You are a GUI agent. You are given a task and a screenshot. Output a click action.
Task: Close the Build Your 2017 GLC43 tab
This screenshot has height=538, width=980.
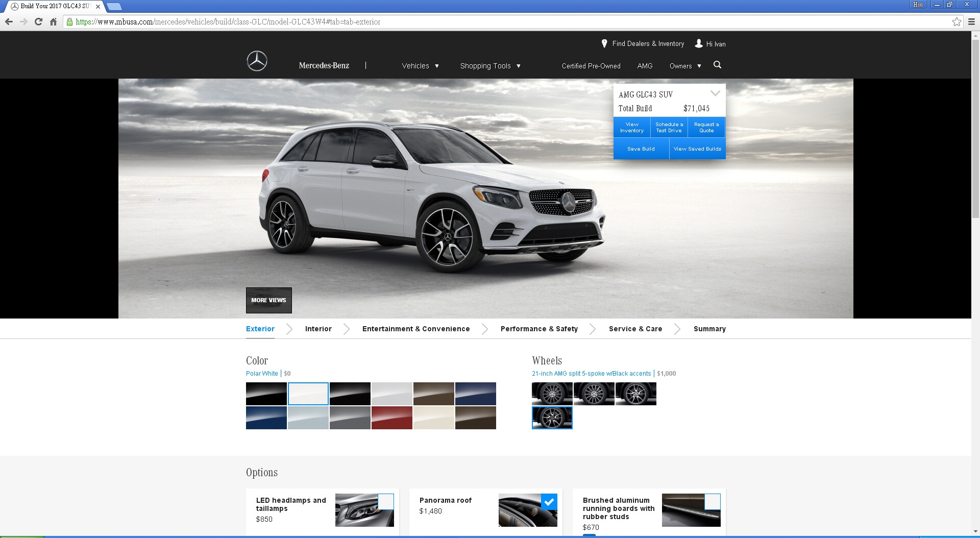[x=98, y=7]
